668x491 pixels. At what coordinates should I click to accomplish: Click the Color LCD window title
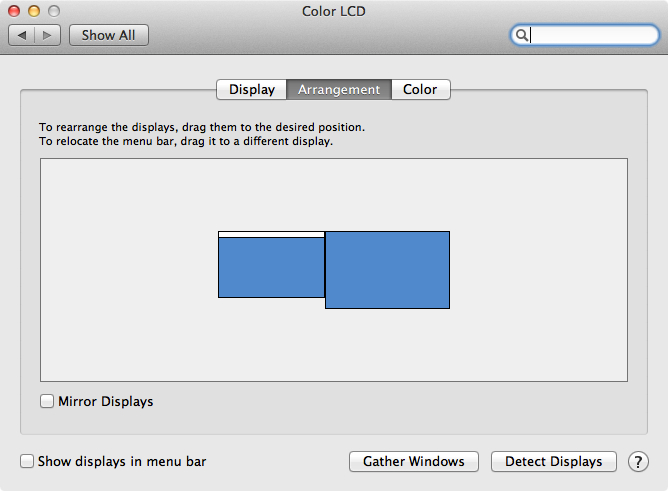pyautogui.click(x=334, y=11)
